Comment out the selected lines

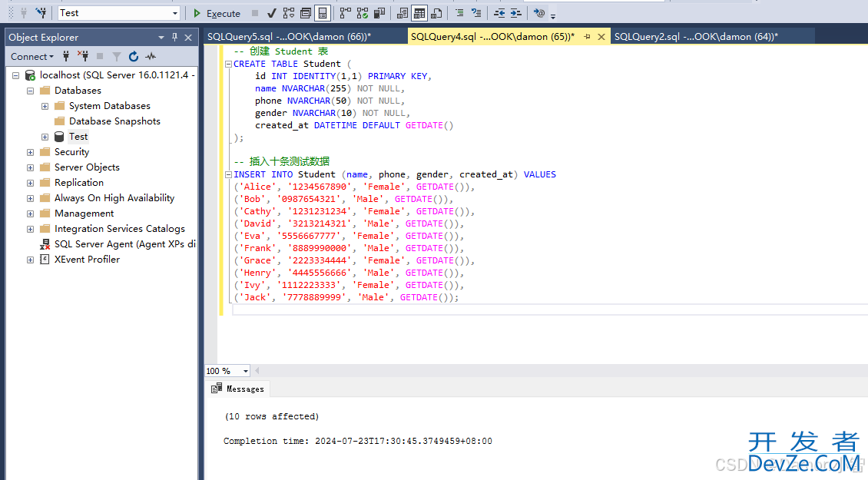click(x=459, y=13)
